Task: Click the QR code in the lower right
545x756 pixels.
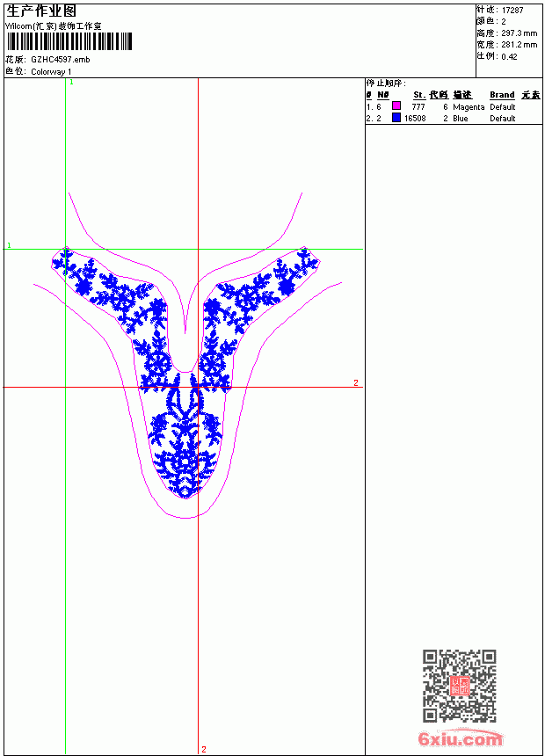Action: [x=460, y=686]
